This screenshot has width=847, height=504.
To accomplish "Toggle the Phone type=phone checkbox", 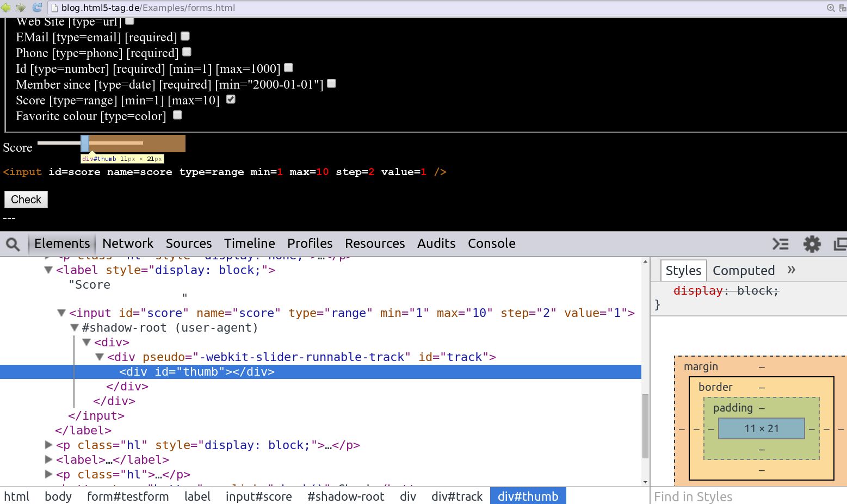I will [187, 52].
